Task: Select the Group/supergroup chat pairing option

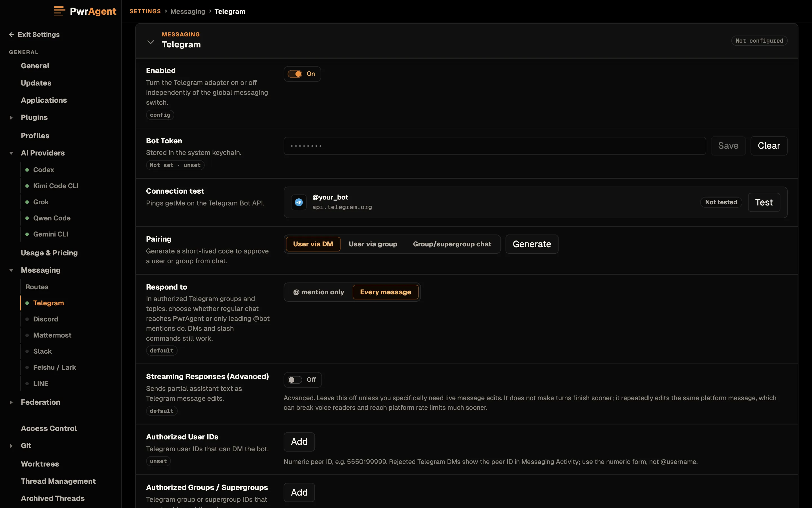Action: click(x=452, y=244)
